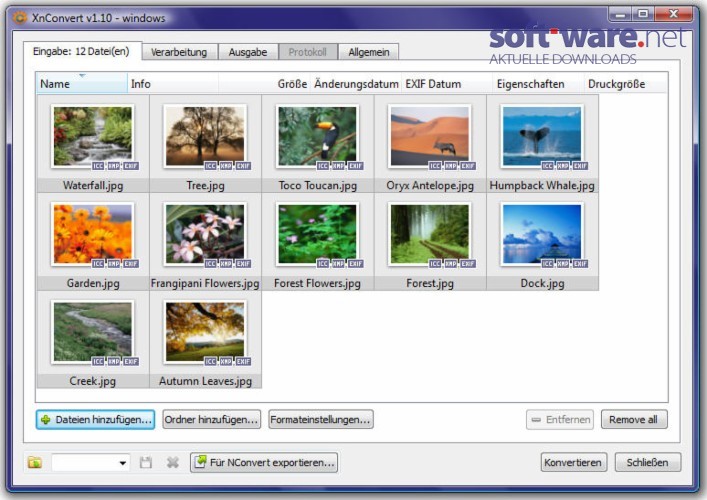
Task: Select the Tree.jpg thumbnail
Action: coord(205,137)
